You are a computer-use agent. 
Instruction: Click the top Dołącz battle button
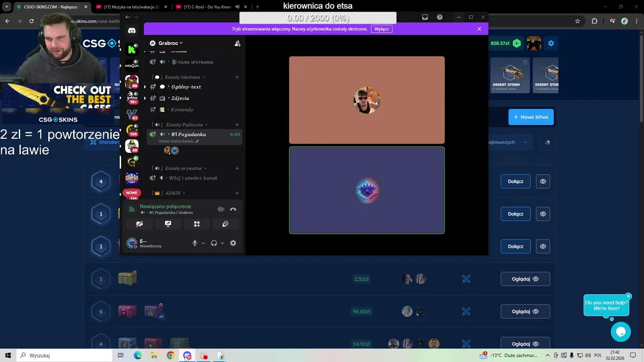pos(515,182)
